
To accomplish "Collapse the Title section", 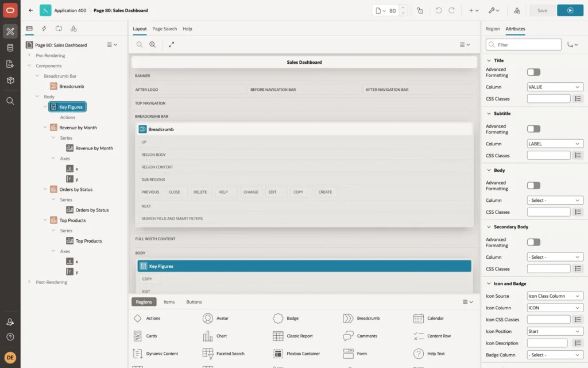I will (489, 60).
